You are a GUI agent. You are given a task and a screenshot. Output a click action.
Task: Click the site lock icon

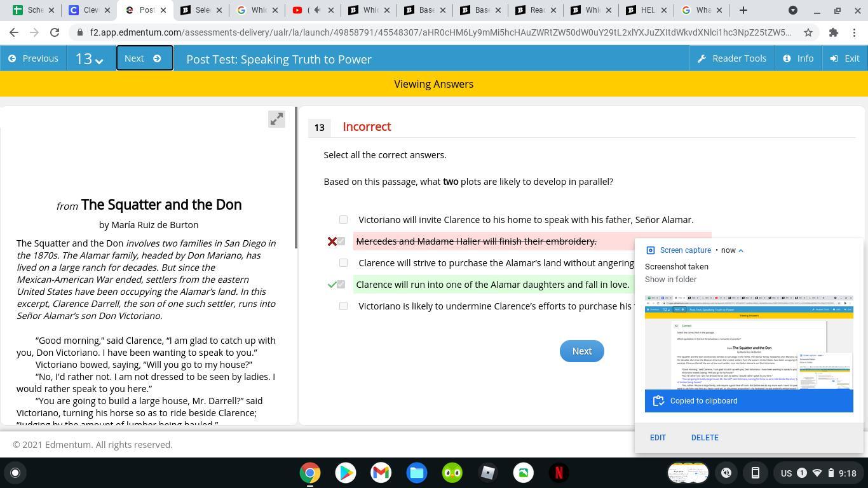tap(79, 32)
